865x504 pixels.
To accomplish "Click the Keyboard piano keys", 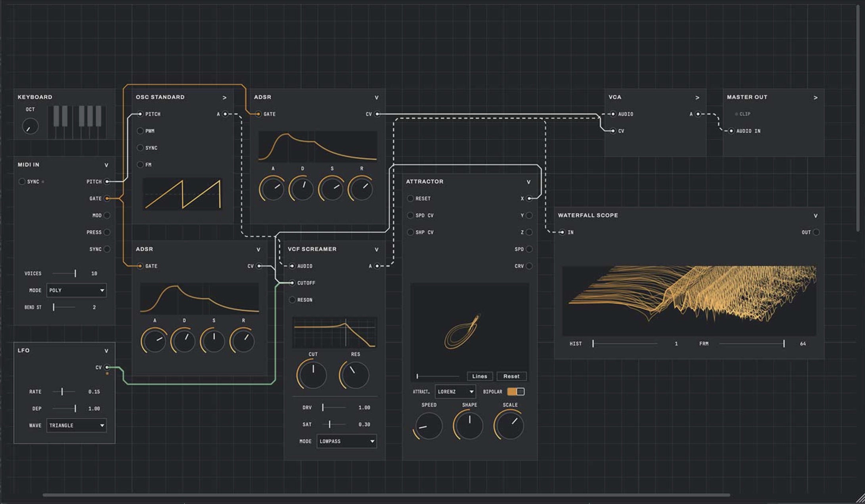I will pyautogui.click(x=77, y=122).
